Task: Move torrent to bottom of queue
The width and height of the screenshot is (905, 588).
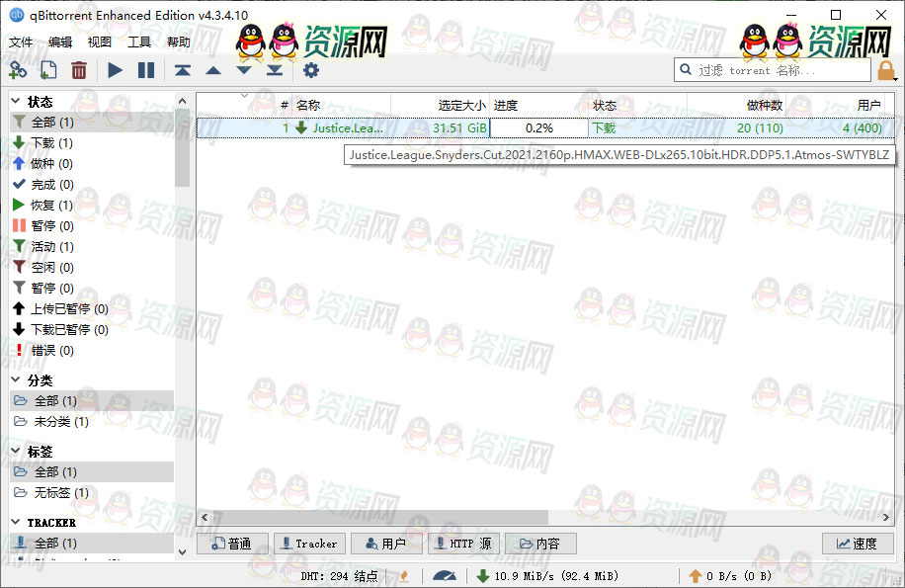Action: pos(275,70)
